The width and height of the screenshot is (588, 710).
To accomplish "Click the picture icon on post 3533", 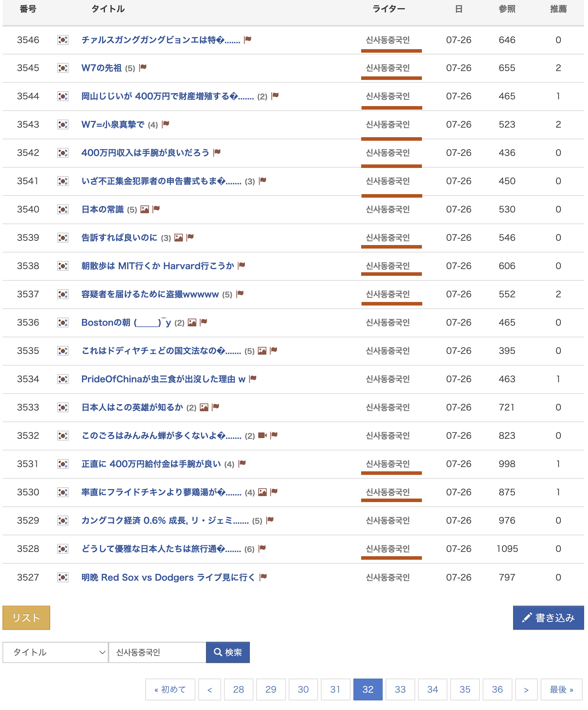I will 204,407.
